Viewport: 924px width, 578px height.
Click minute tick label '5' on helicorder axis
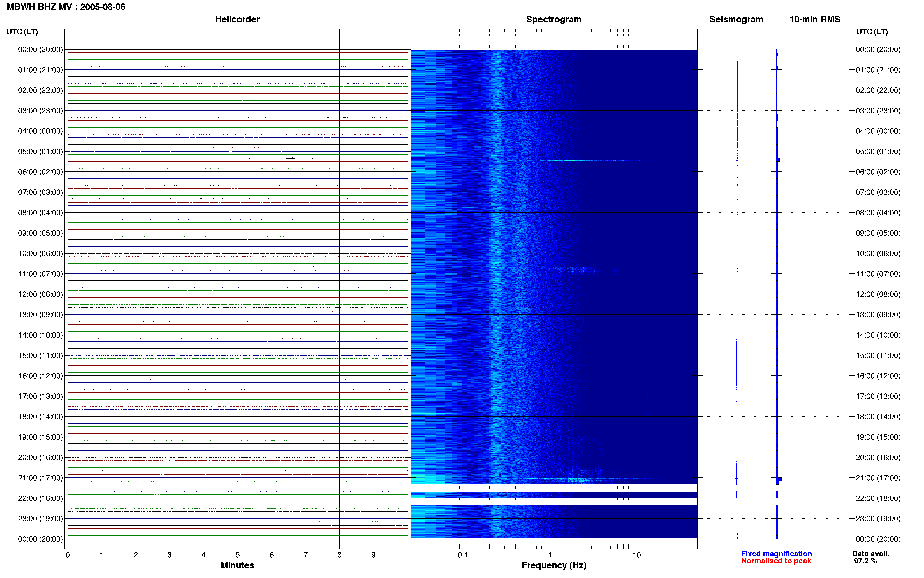(238, 555)
